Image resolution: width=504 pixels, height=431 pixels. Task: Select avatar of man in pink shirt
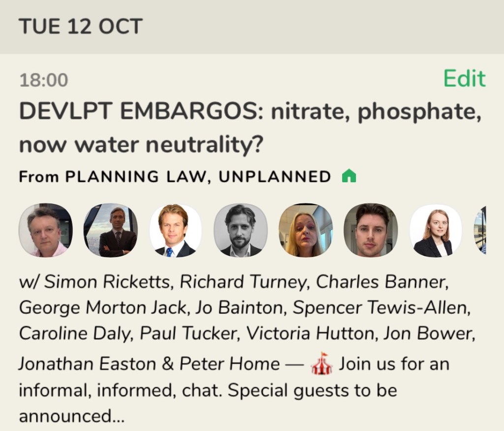click(45, 231)
